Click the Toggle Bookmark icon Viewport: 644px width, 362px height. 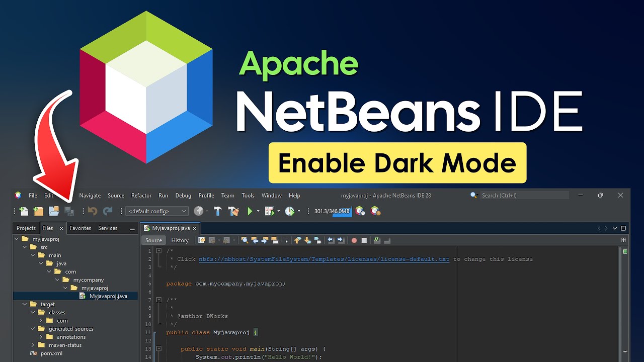[317, 240]
